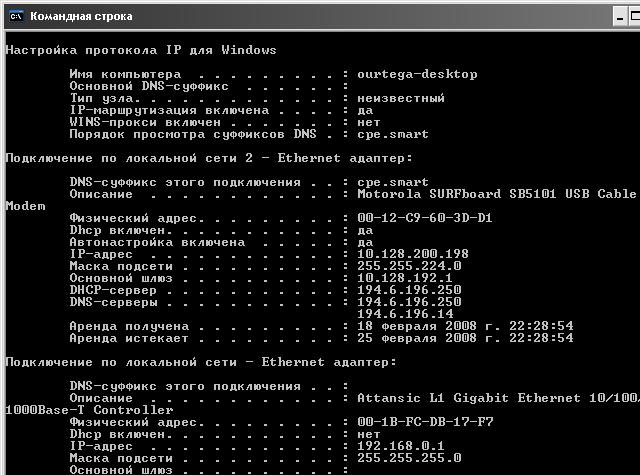Click the MAC address 00-12-C9-60-3D-D1

(x=425, y=218)
